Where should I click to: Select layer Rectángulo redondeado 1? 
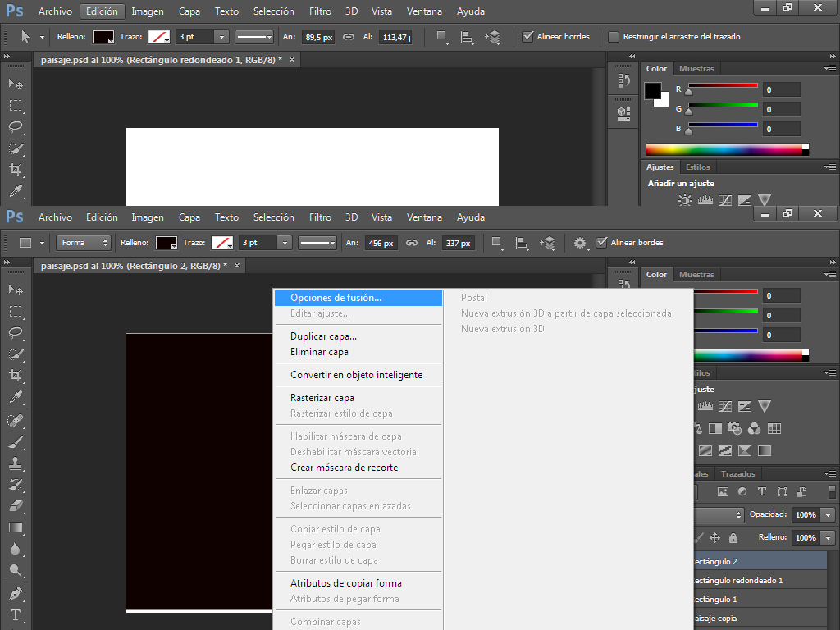[760, 581]
